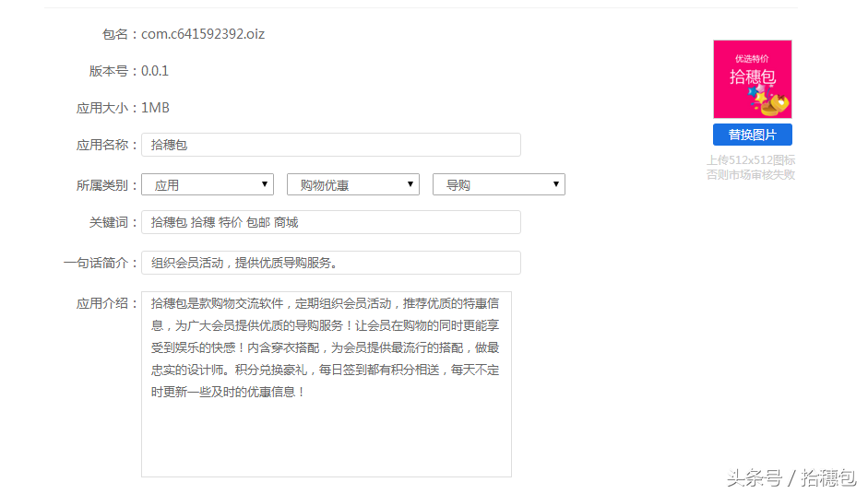Click the 应用名称 input field containing 拾穗包
This screenshot has height=494, width=868.
coord(330,145)
